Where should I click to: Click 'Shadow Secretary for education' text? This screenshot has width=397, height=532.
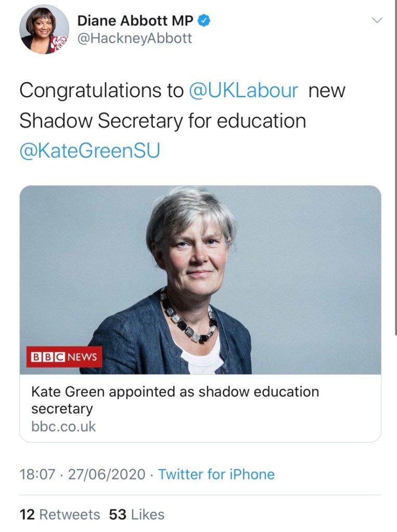point(162,121)
